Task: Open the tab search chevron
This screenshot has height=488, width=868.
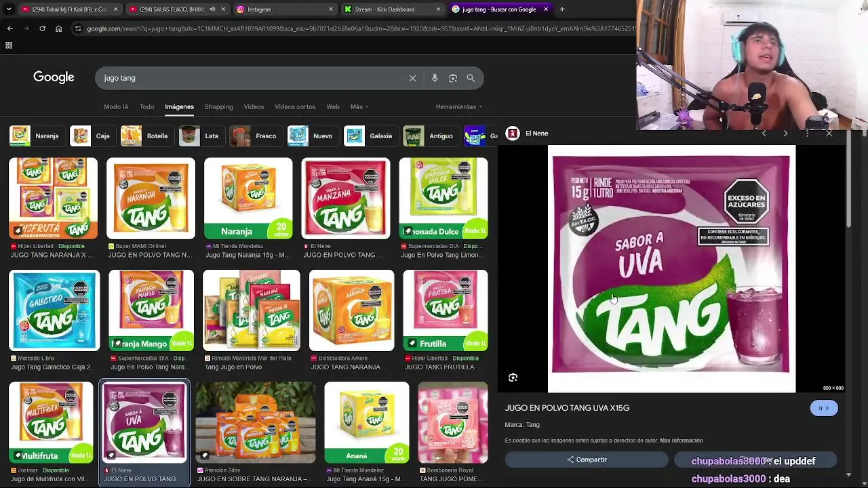Action: click(7, 9)
